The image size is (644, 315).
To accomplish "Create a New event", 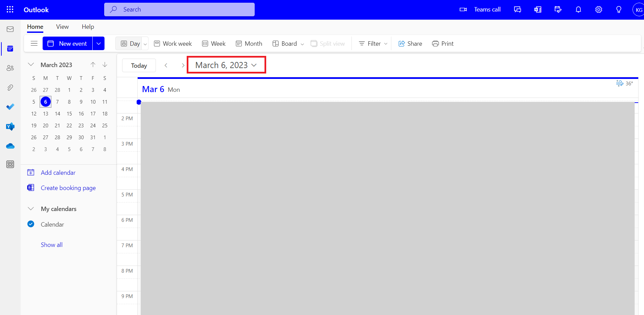I will pyautogui.click(x=67, y=43).
